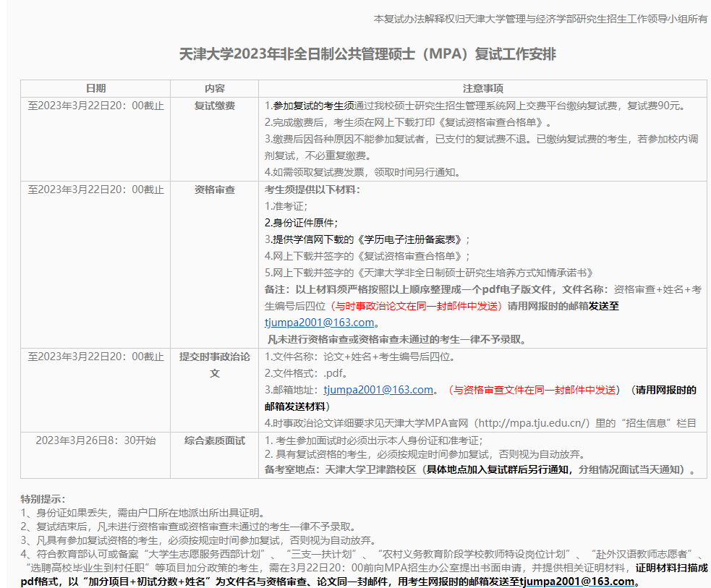Open the email link in 提交时事政治论文 row
This screenshot has width=711, height=588.
378,390
